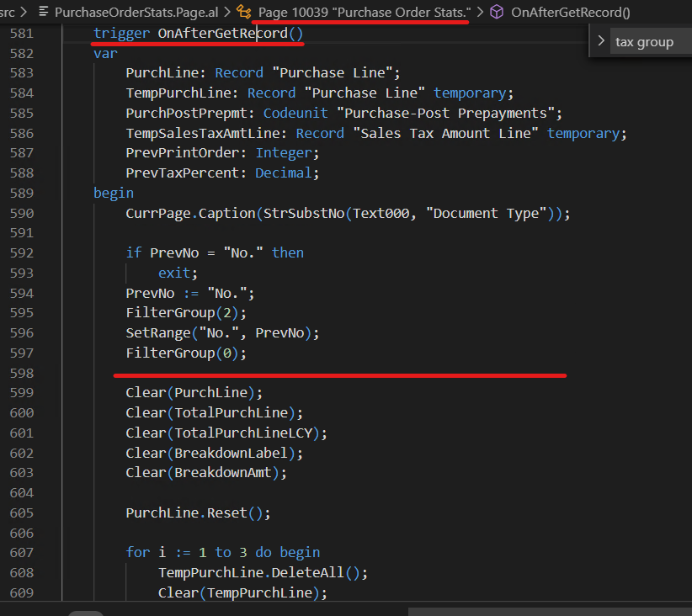The height and width of the screenshot is (616, 692).
Task: Expand the find widget replace chevron
Action: (x=600, y=41)
